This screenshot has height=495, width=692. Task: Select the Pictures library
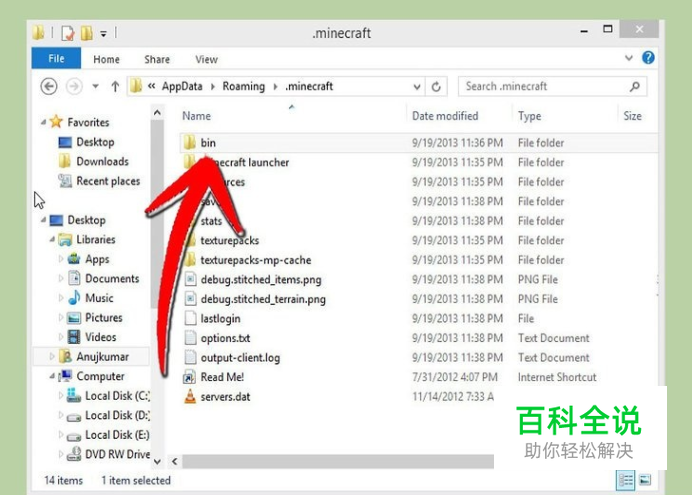(x=95, y=318)
